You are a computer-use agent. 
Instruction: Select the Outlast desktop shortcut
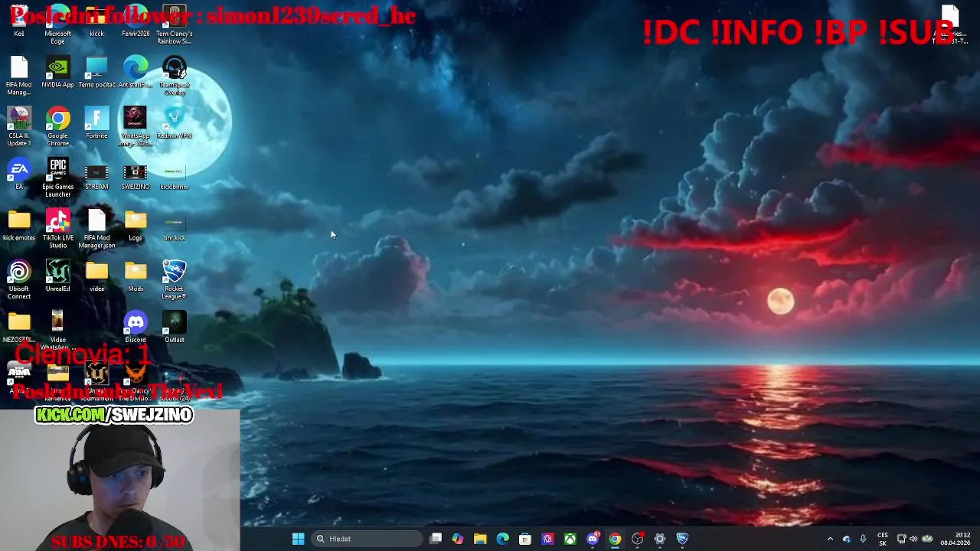tap(175, 328)
